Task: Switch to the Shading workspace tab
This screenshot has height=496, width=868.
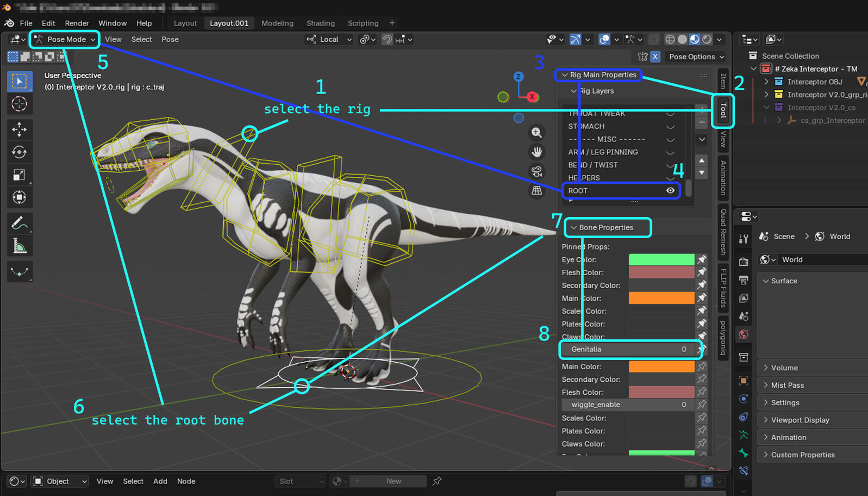Action: tap(320, 23)
